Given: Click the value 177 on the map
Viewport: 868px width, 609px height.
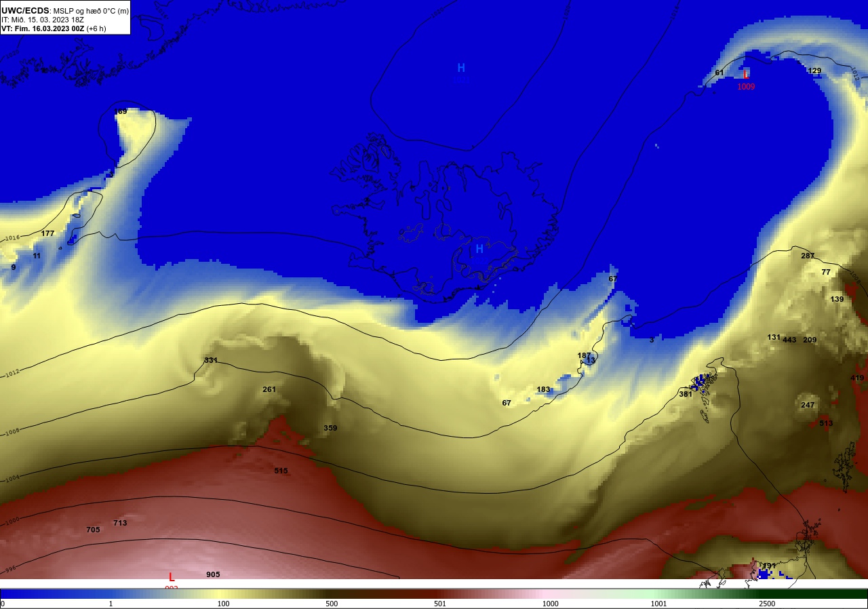Looking at the screenshot, I should coord(47,233).
